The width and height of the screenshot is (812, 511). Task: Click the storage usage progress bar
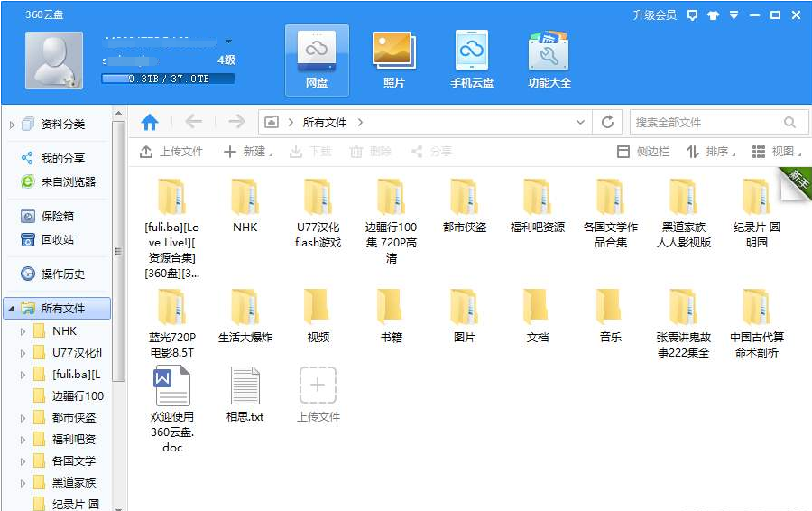click(x=168, y=79)
